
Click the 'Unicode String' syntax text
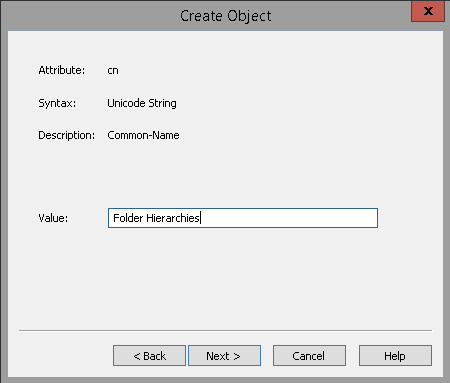coord(142,103)
